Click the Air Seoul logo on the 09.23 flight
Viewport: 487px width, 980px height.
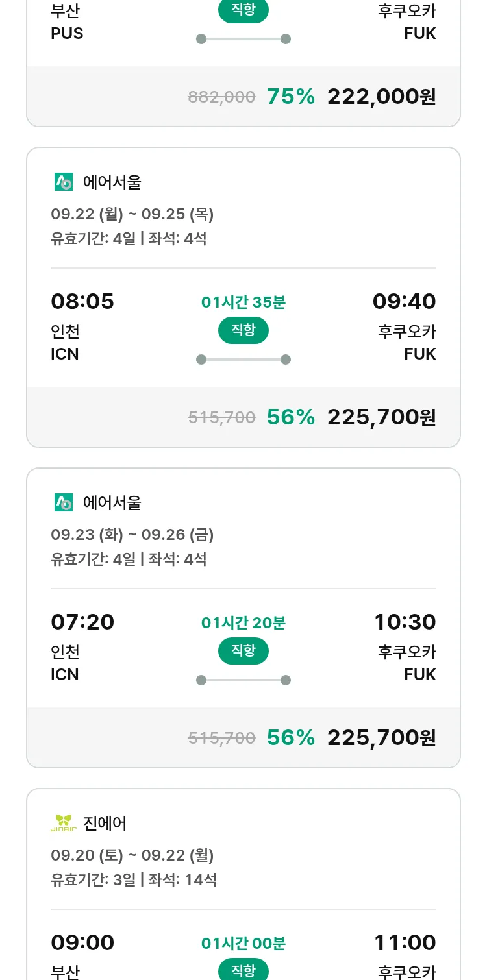pos(64,503)
